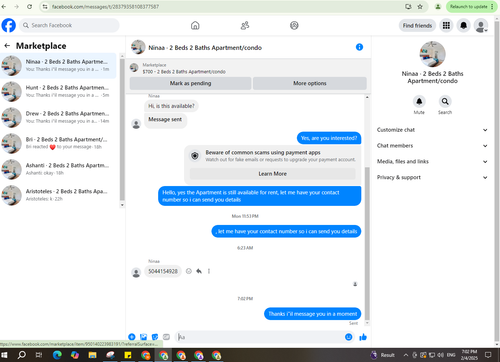
Task: Click the More options button
Action: click(x=310, y=83)
